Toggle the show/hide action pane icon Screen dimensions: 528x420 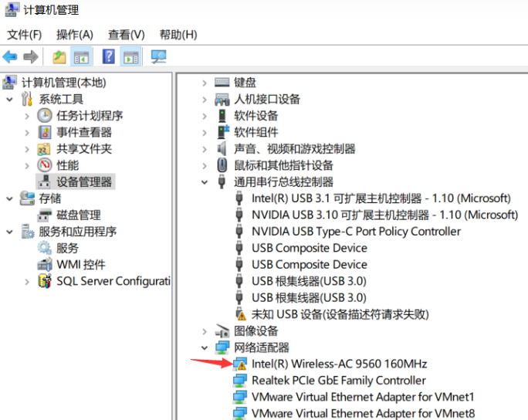(130, 57)
